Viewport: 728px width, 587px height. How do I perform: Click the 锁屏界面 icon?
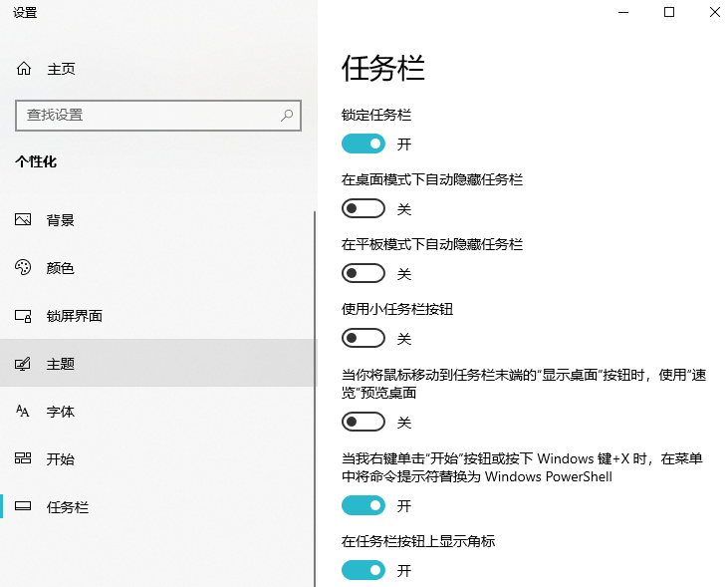point(24,316)
